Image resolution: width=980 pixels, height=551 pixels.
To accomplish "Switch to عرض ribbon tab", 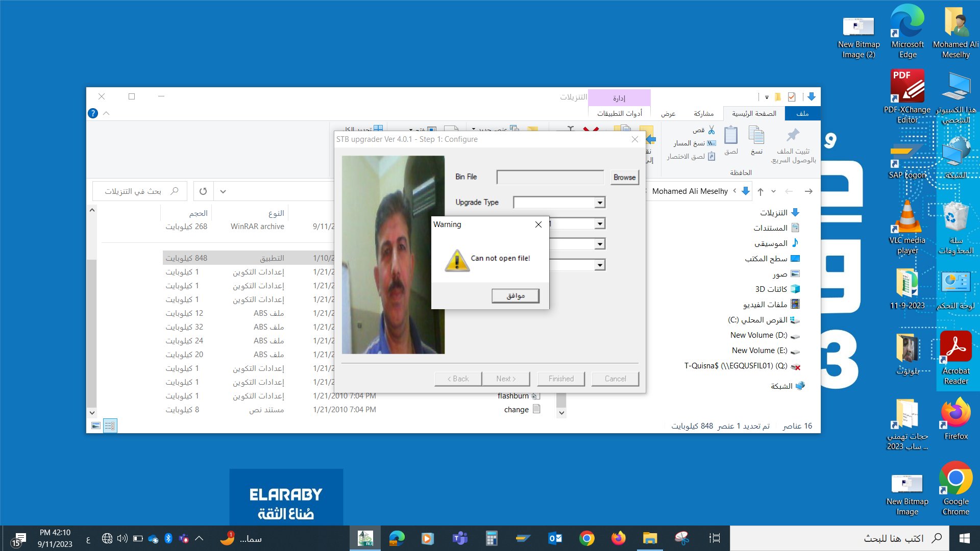I will (668, 113).
